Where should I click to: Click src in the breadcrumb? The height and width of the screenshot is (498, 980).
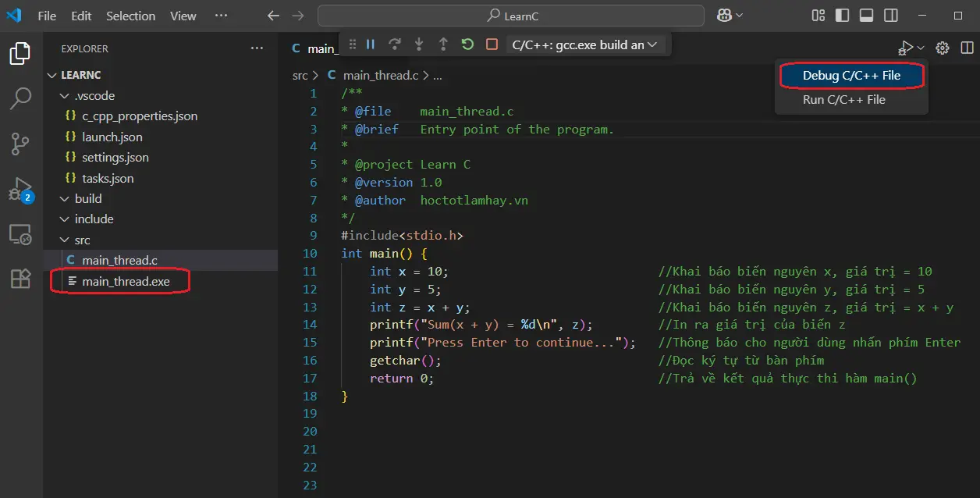point(300,76)
